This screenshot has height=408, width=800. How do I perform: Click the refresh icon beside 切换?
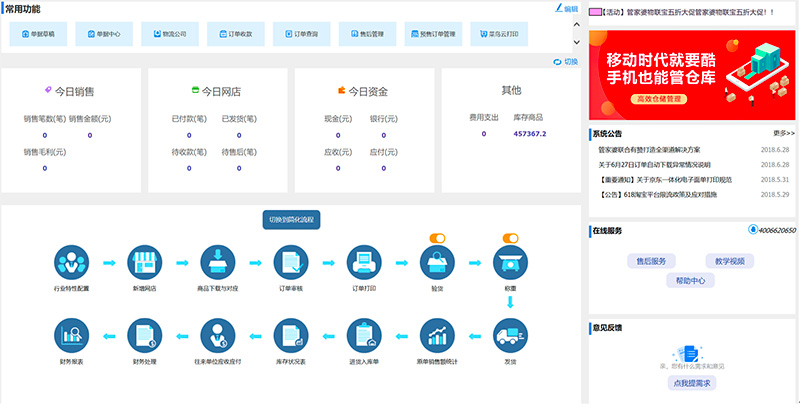click(557, 62)
